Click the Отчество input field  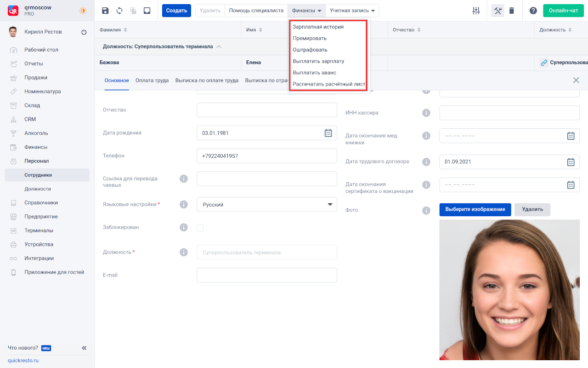267,110
